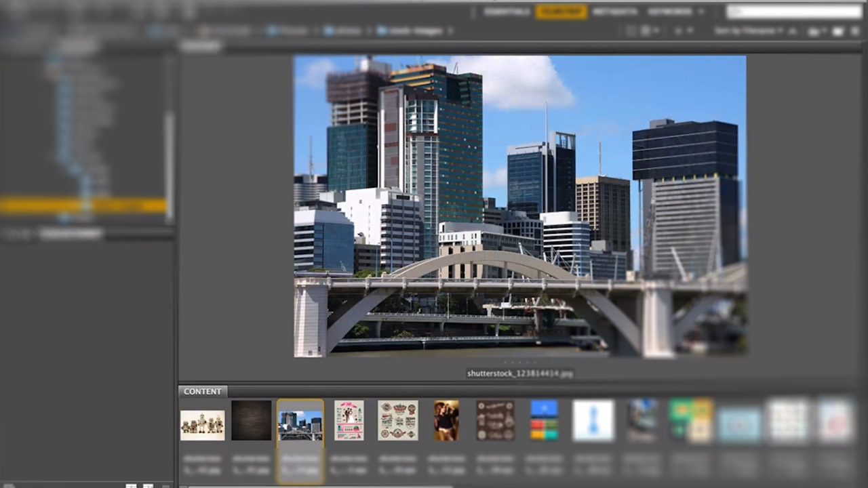Expand the workspace switcher dropdown arrow
This screenshot has width=868, height=488.
pos(701,12)
